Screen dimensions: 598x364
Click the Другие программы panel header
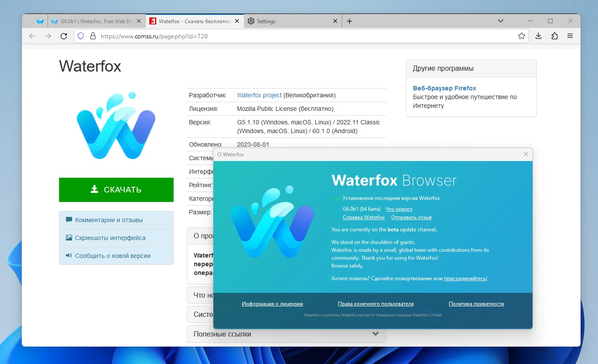pos(471,69)
